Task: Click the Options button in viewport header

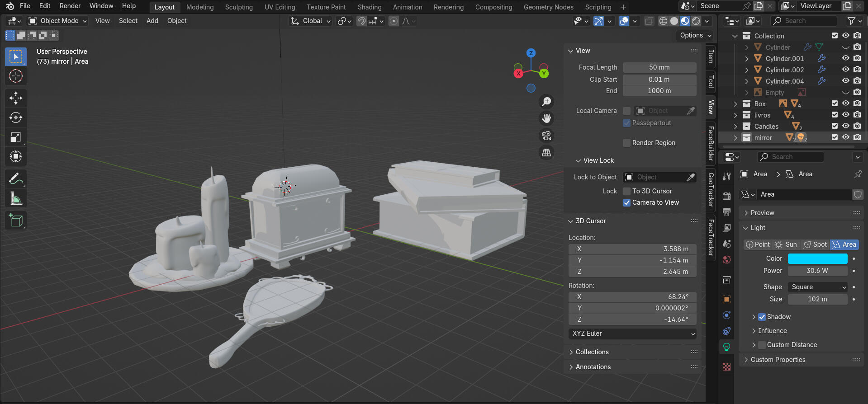Action: (x=695, y=35)
